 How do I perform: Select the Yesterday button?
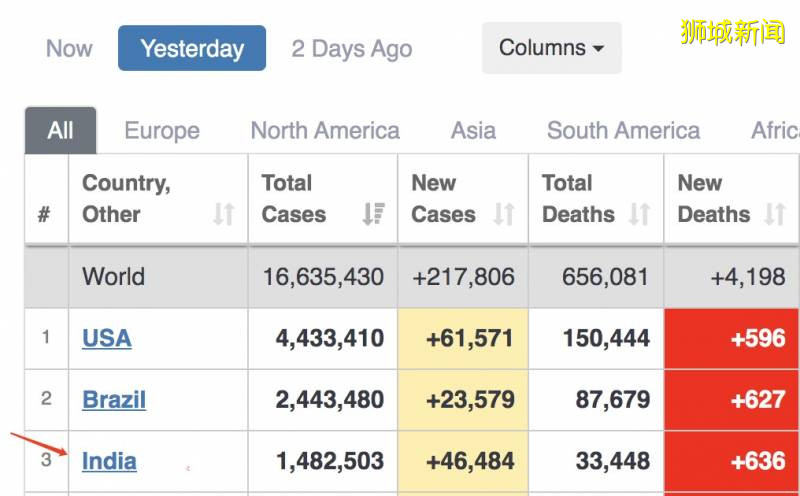[x=192, y=48]
